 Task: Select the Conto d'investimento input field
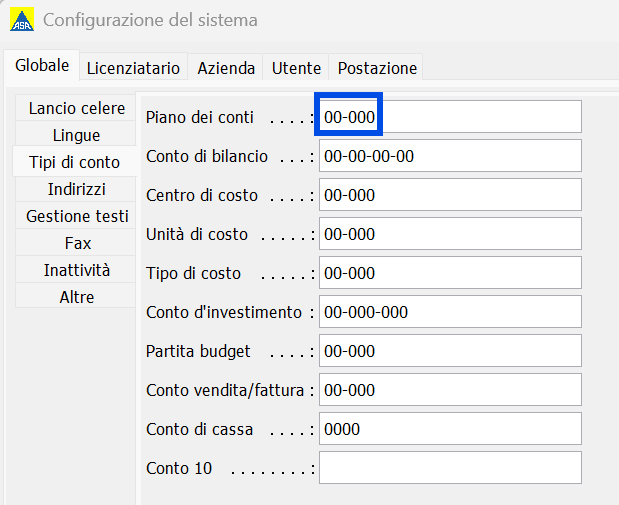[x=450, y=312]
